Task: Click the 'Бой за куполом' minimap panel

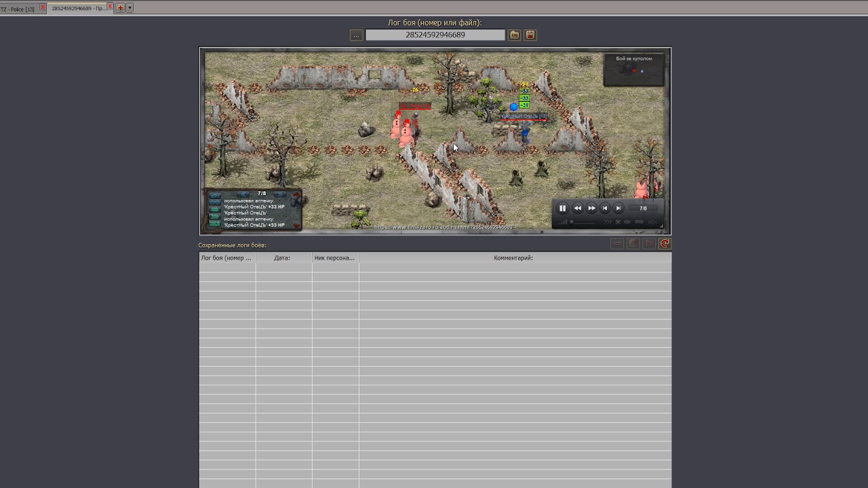Action: [634, 70]
